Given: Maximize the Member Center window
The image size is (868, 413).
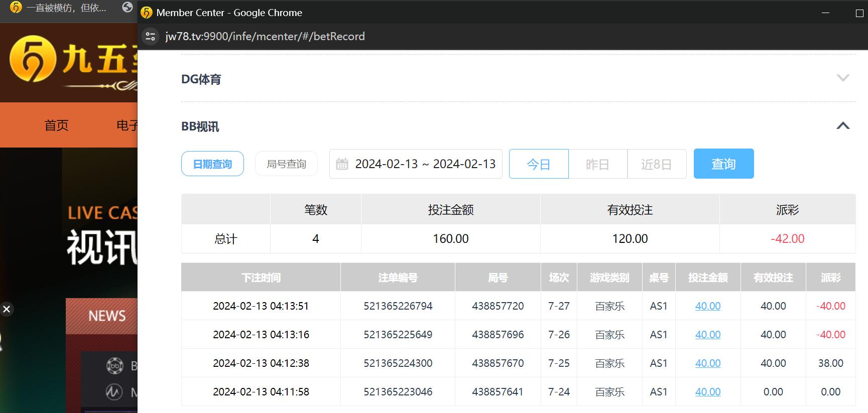Looking at the screenshot, I should tap(859, 13).
